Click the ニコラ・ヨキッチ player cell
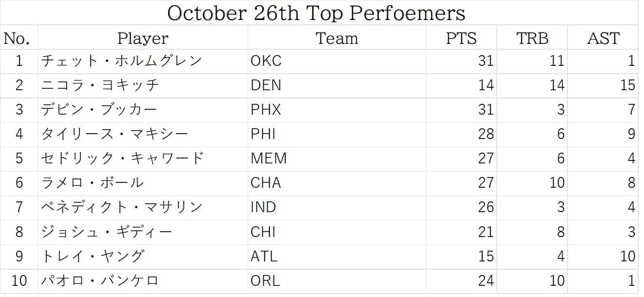 click(100, 85)
